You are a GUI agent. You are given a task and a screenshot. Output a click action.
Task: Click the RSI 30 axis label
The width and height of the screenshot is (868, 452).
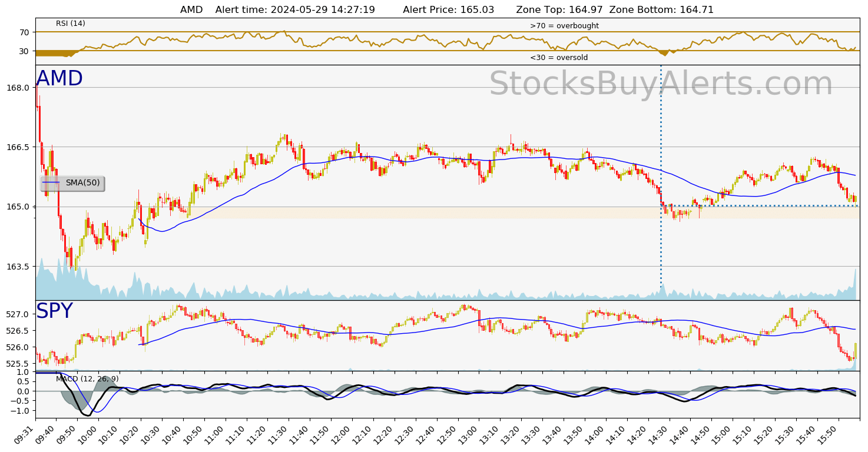pyautogui.click(x=25, y=51)
